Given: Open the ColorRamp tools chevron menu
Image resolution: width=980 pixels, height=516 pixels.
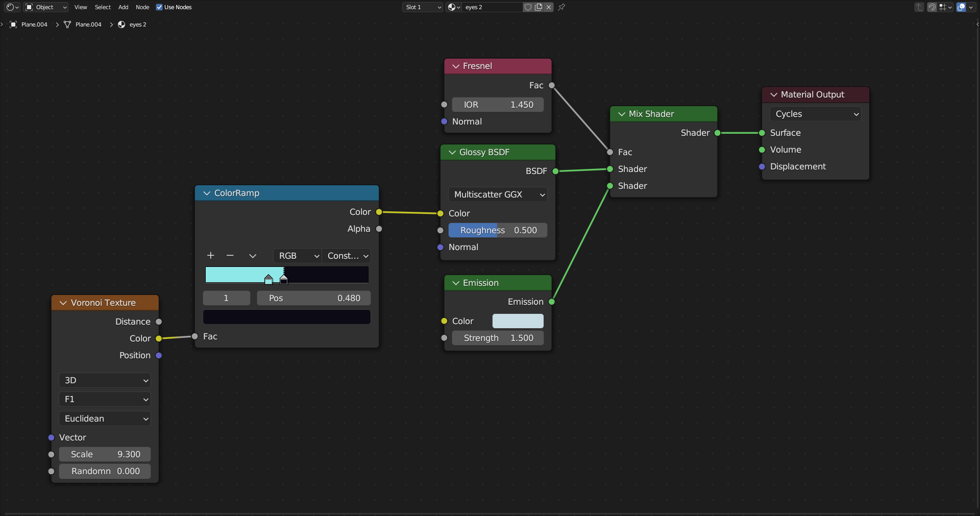Looking at the screenshot, I should [253, 256].
